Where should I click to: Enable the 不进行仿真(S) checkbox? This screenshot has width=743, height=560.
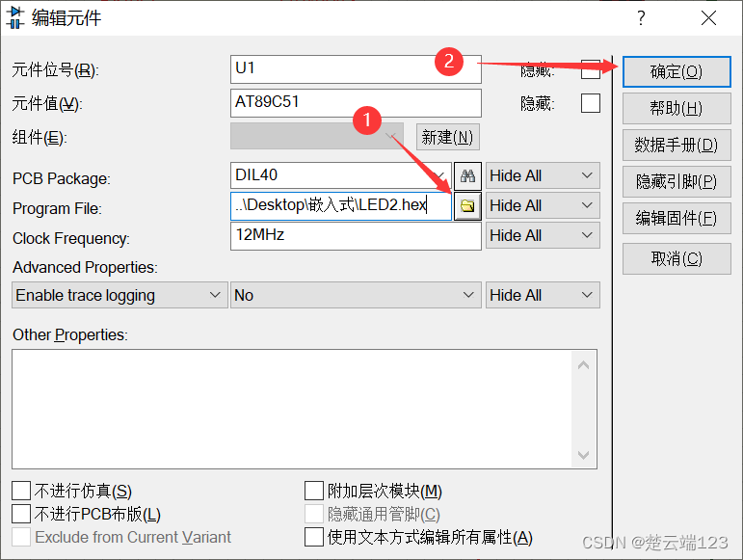[x=21, y=491]
